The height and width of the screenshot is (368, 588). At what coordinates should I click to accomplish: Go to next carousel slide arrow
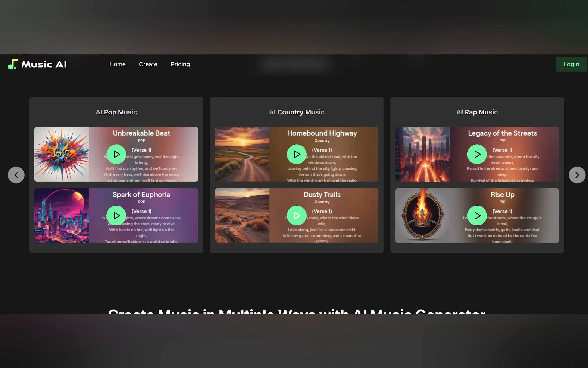pyautogui.click(x=577, y=175)
